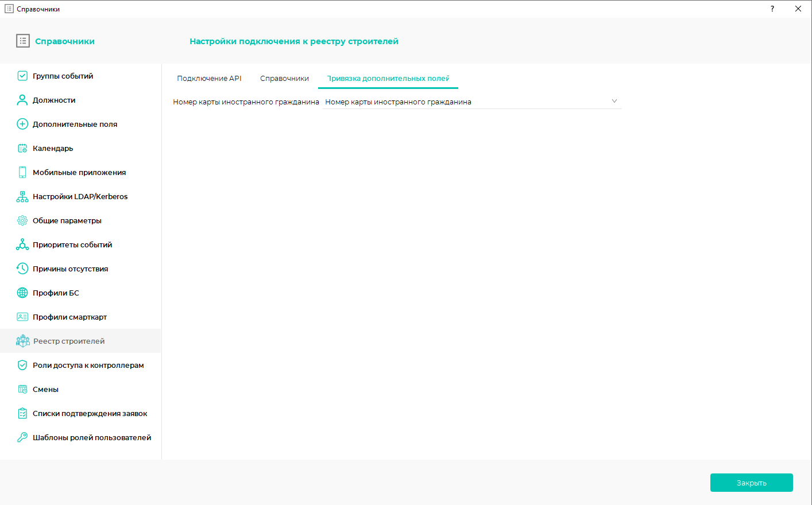Click the Мобильные приложения phone icon

click(22, 172)
